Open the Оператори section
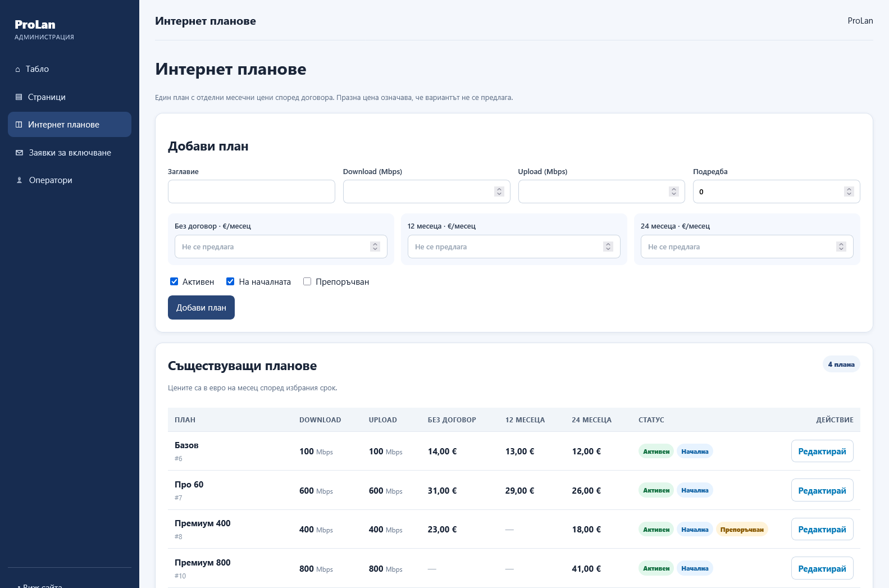This screenshot has width=889, height=588. click(x=70, y=180)
